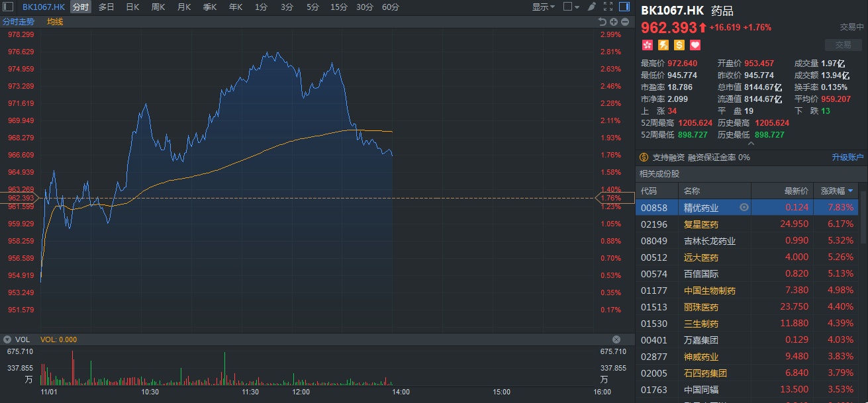Click the chart undo/reset arrow
The width and height of the screenshot is (868, 403).
[603, 22]
